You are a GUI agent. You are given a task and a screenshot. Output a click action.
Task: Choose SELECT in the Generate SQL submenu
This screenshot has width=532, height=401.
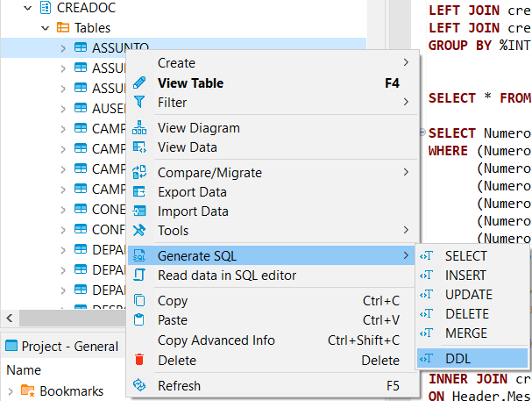tap(465, 256)
